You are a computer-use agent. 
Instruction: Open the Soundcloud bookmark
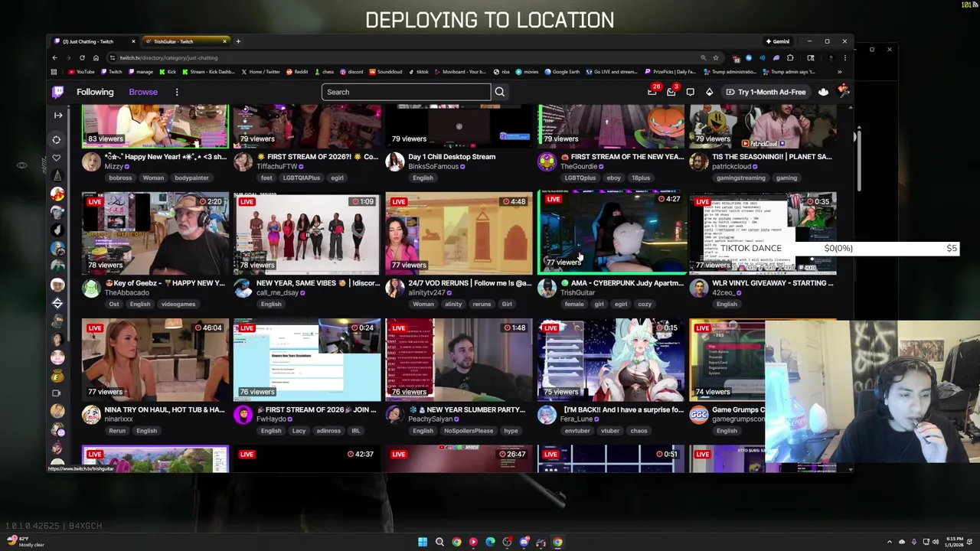pyautogui.click(x=385, y=72)
